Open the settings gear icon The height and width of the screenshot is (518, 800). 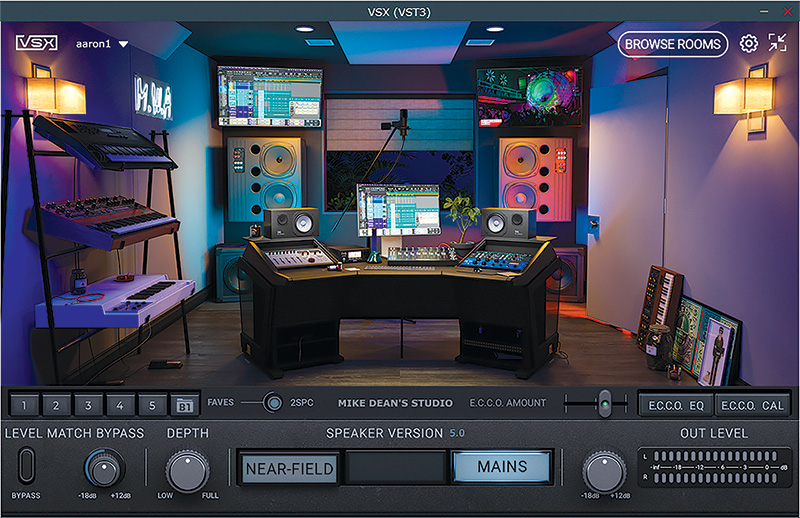(748, 44)
